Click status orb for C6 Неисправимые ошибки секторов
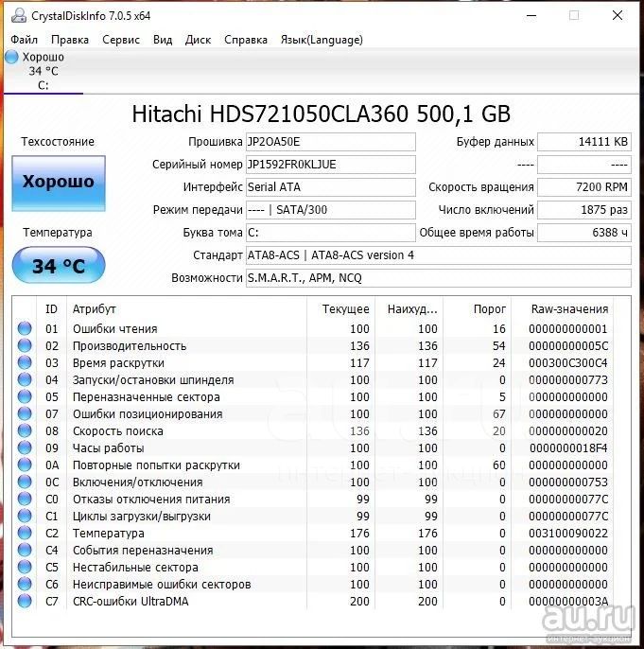 (25, 584)
